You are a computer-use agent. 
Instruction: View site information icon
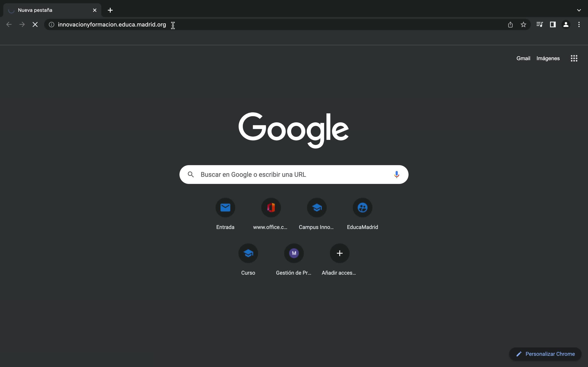51,24
